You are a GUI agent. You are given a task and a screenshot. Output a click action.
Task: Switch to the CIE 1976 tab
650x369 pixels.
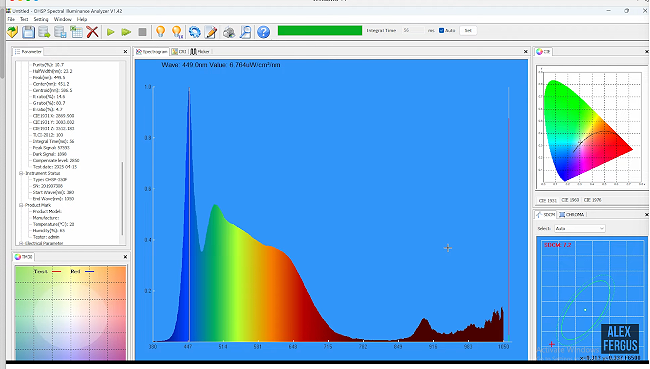point(592,200)
